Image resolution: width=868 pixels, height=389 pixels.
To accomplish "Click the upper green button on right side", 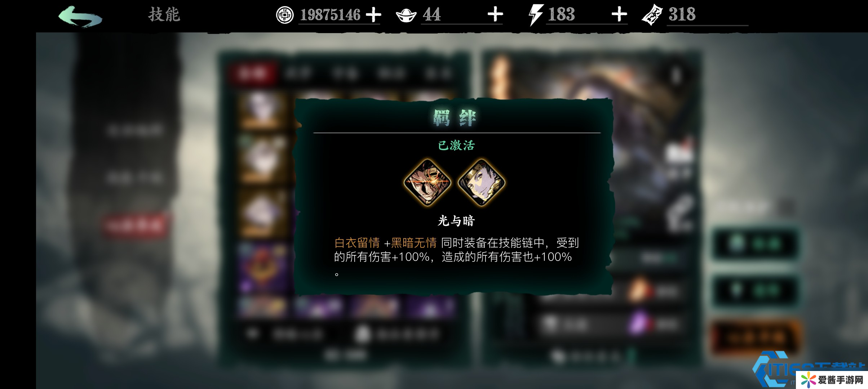I will click(756, 243).
